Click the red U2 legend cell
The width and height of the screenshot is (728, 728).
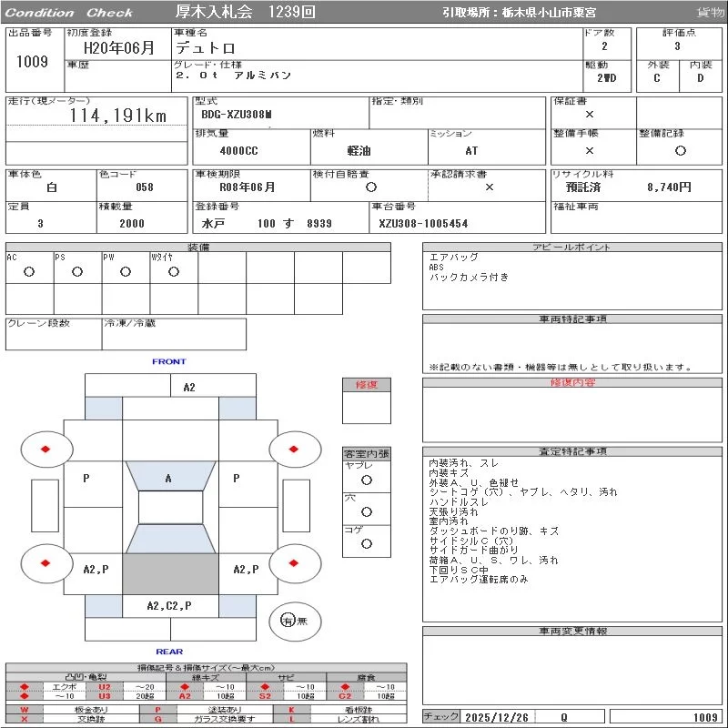(105, 687)
